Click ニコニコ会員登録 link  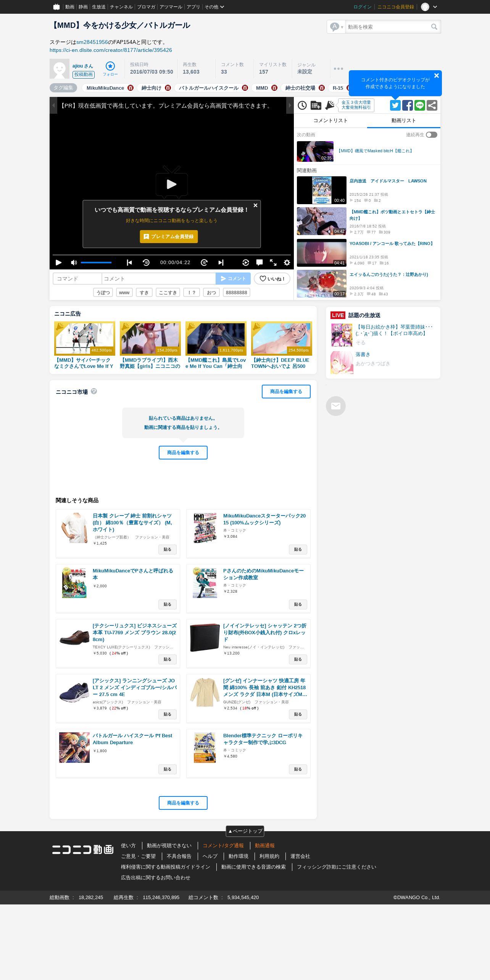click(x=396, y=7)
